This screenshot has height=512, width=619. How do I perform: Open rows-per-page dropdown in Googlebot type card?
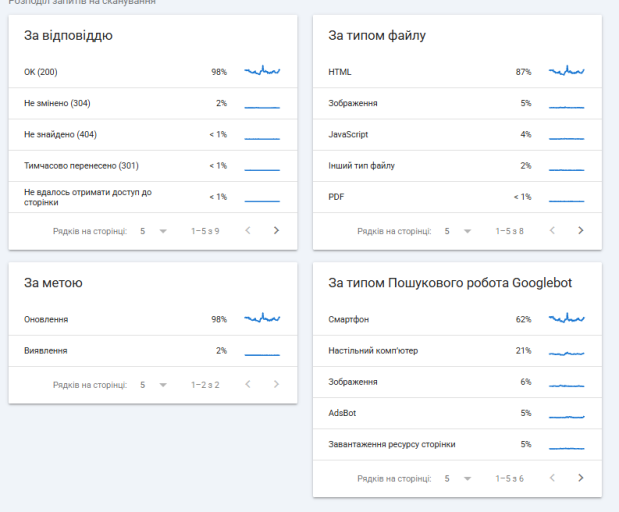[x=458, y=479]
